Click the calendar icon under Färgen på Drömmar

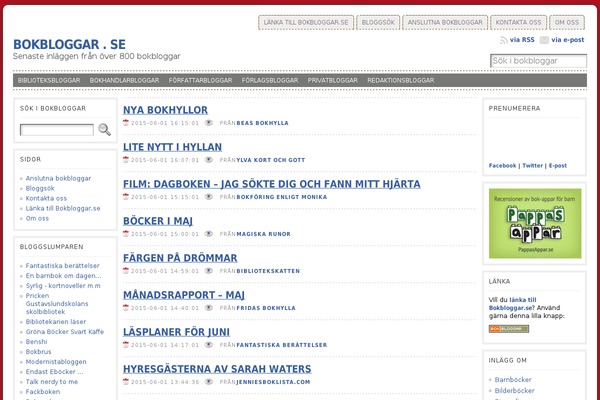point(126,270)
